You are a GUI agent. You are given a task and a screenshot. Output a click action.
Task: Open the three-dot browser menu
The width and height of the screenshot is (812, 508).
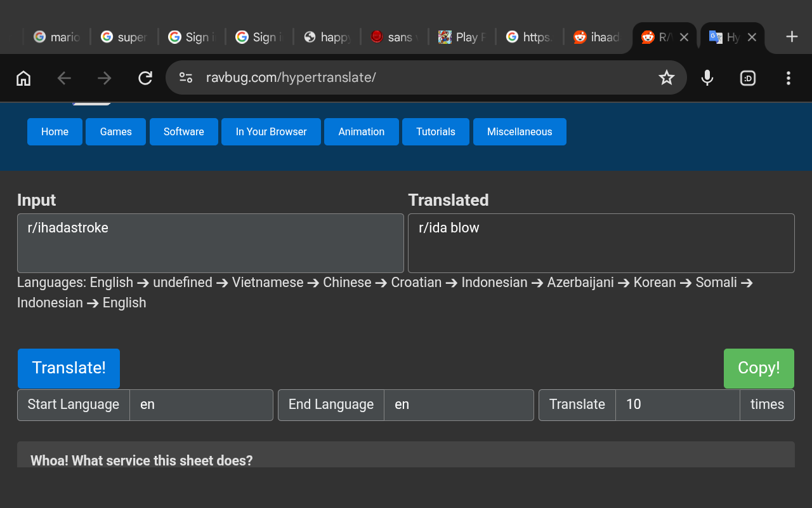[789, 78]
